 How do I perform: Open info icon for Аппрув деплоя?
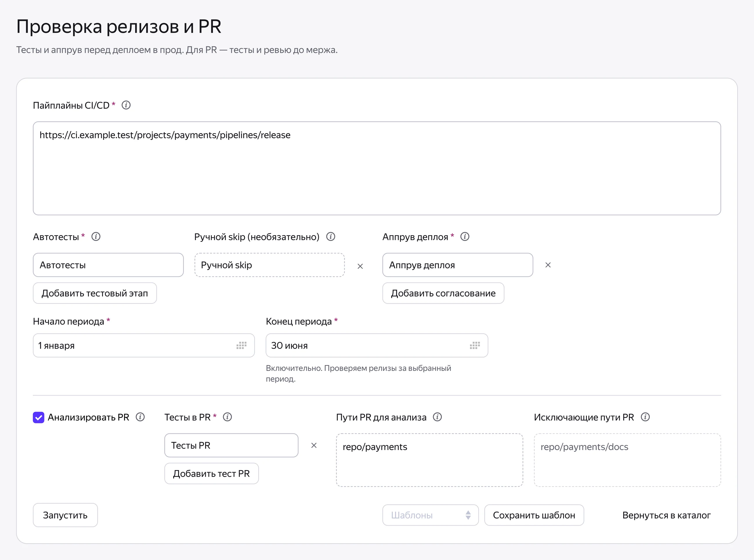465,237
